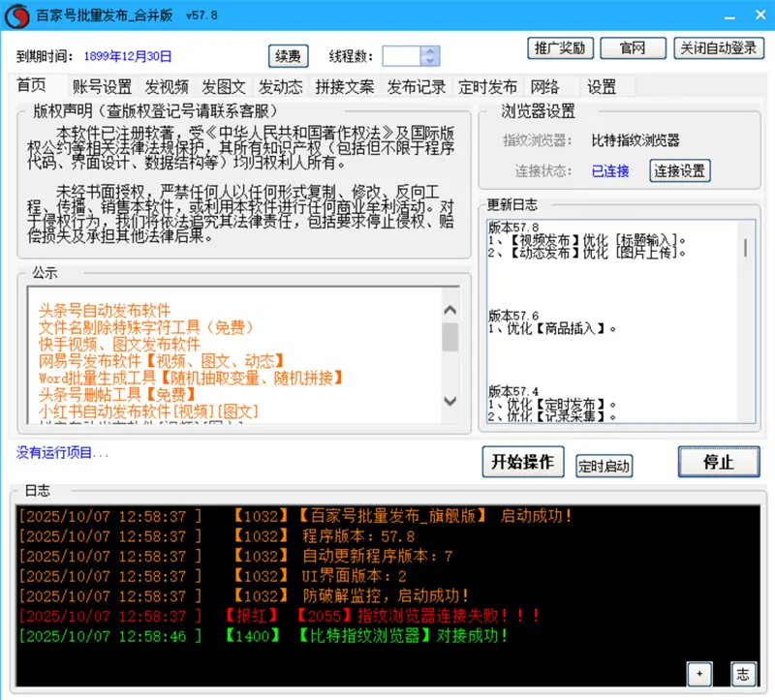775x700 pixels.
Task: Click the 线程数 input field
Action: click(401, 56)
